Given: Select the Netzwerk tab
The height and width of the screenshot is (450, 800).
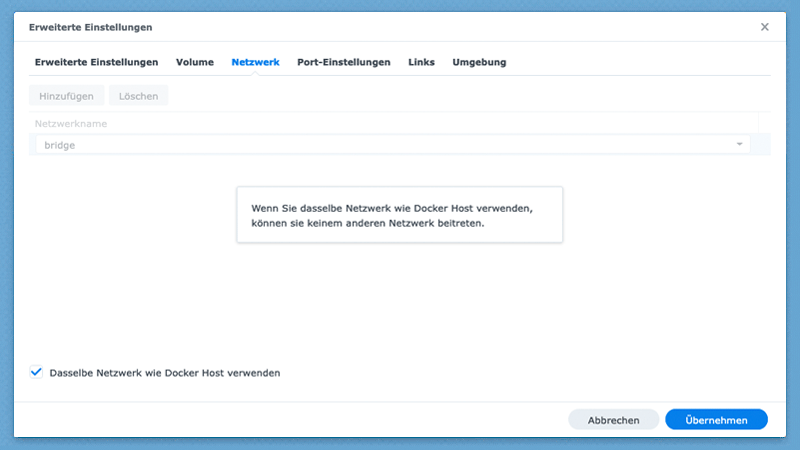Looking at the screenshot, I should click(255, 62).
